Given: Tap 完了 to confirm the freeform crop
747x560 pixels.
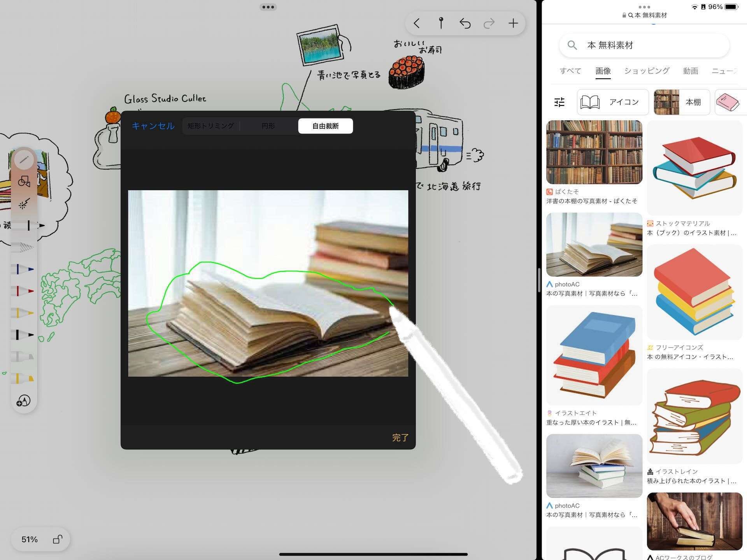Looking at the screenshot, I should (x=400, y=437).
